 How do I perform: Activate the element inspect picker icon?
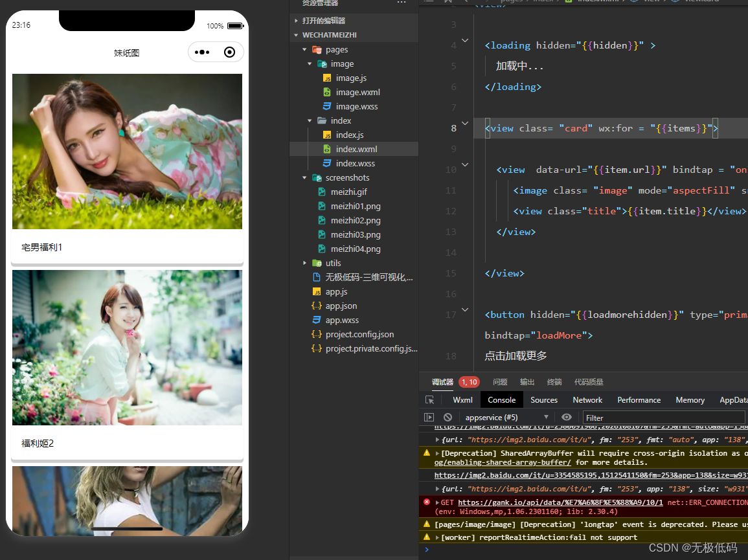430,399
